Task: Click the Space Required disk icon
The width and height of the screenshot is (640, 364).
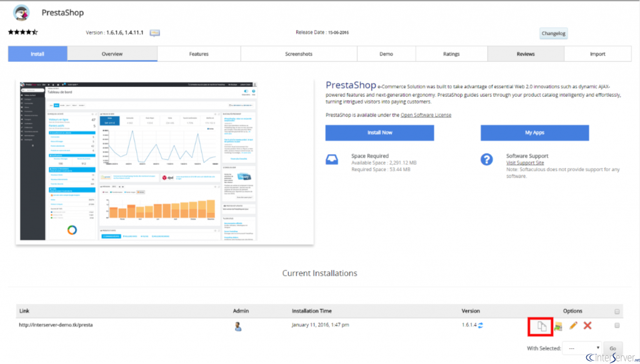Action: tap(331, 159)
